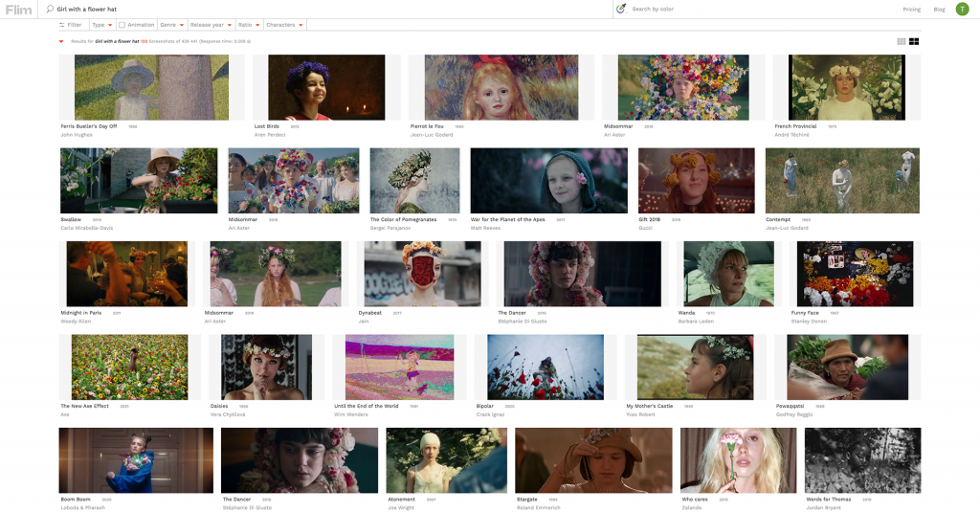
Task: Click the magnifier search icon
Action: [x=50, y=9]
